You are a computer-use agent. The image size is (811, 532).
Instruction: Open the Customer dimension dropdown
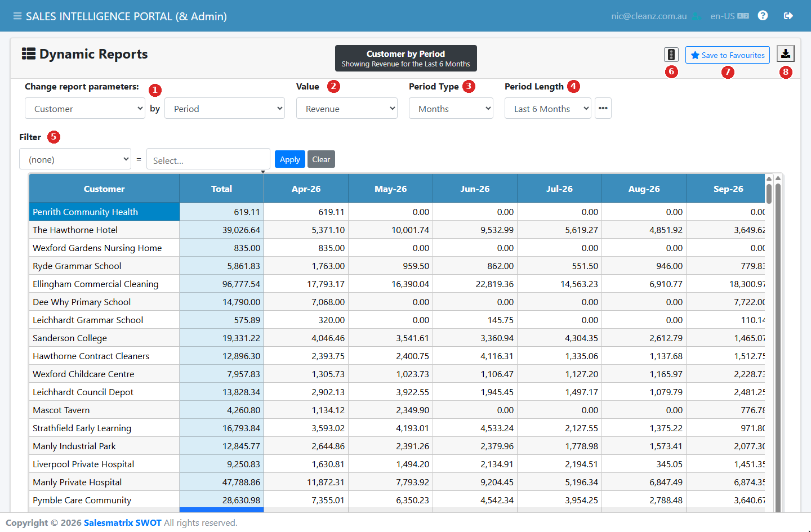(85, 108)
